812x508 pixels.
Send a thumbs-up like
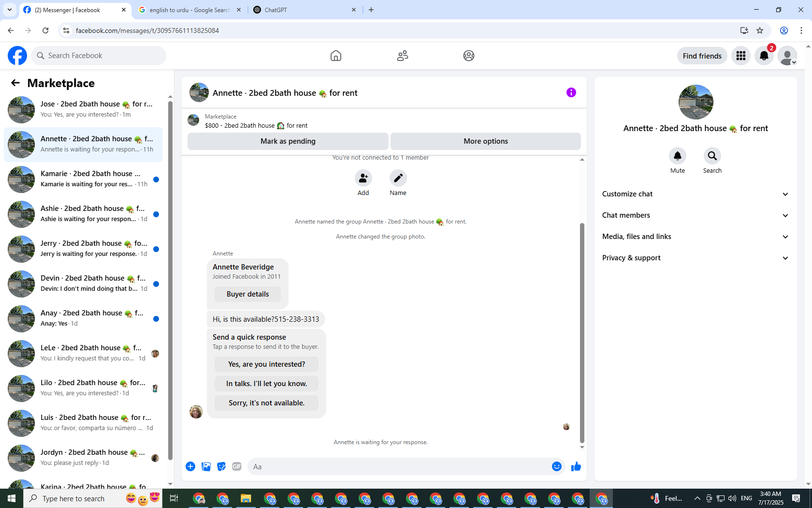click(576, 466)
